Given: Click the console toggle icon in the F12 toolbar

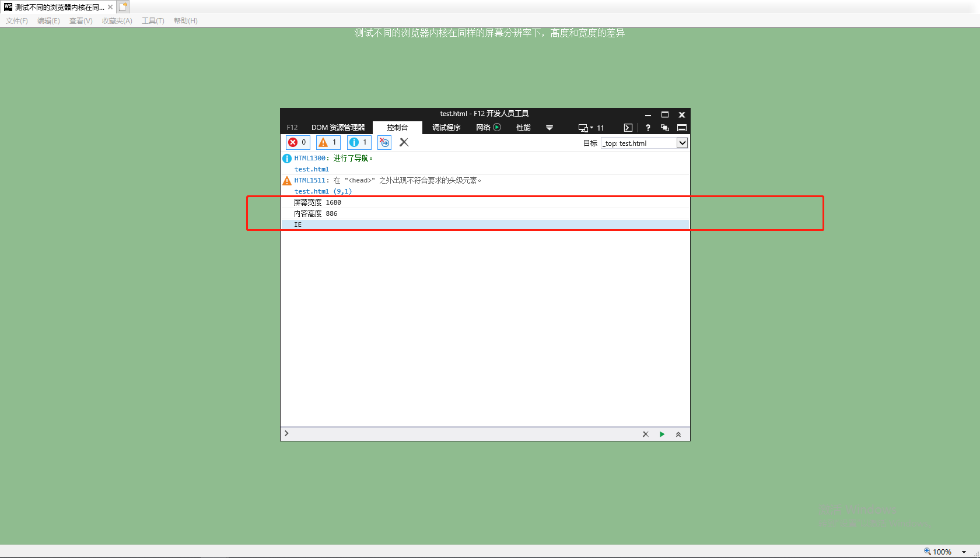Looking at the screenshot, I should pyautogui.click(x=628, y=128).
